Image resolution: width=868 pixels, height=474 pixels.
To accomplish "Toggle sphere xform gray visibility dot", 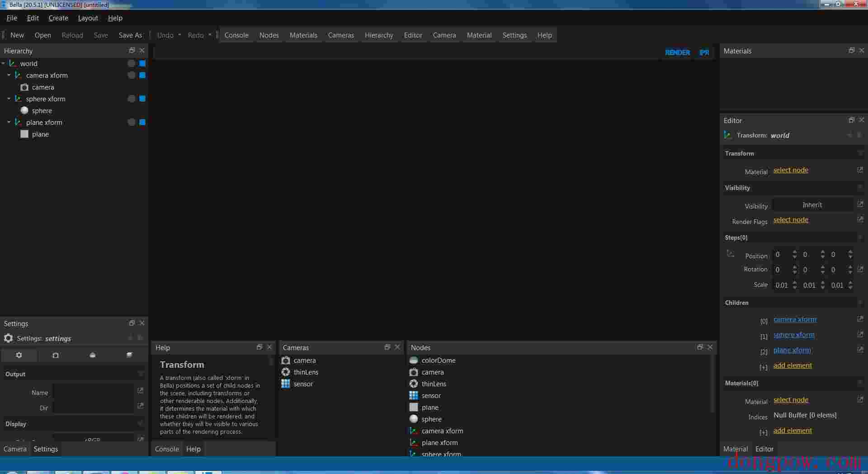I will coord(131,99).
